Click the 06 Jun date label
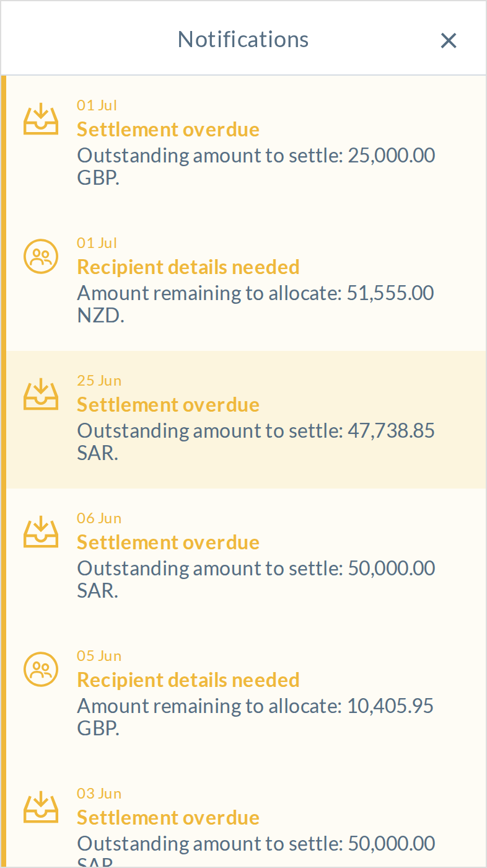 pyautogui.click(x=99, y=518)
